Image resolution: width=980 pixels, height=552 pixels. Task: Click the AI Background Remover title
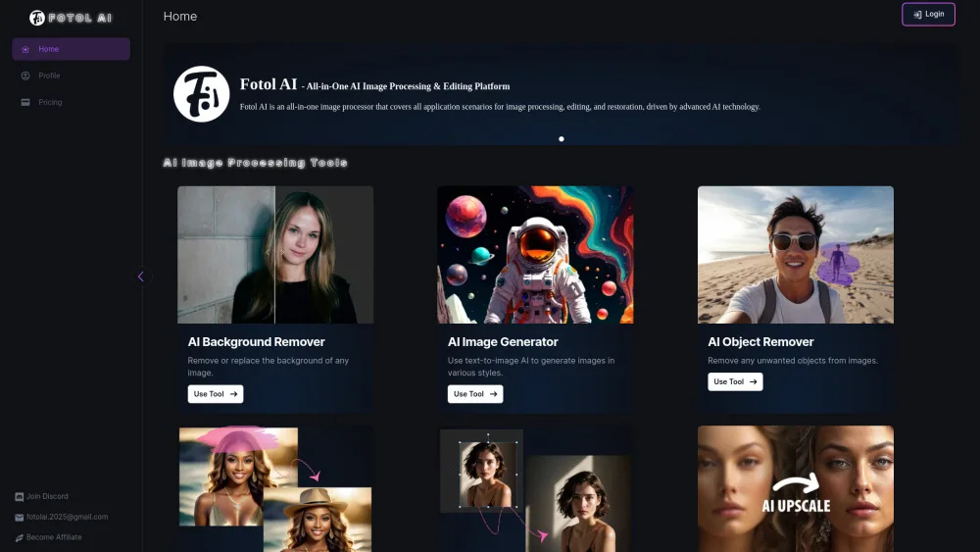point(256,342)
